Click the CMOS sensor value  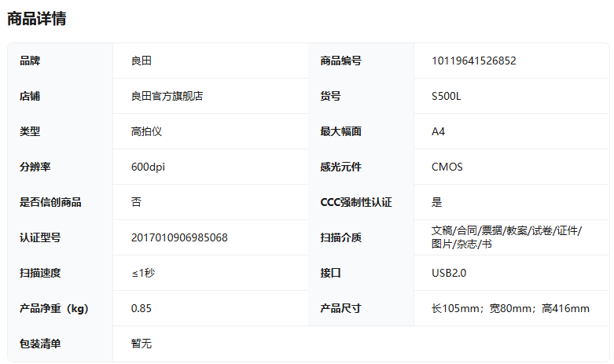coord(447,167)
